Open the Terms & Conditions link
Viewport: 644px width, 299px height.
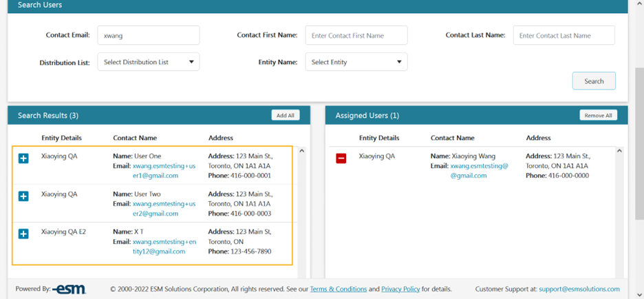[x=339, y=289]
